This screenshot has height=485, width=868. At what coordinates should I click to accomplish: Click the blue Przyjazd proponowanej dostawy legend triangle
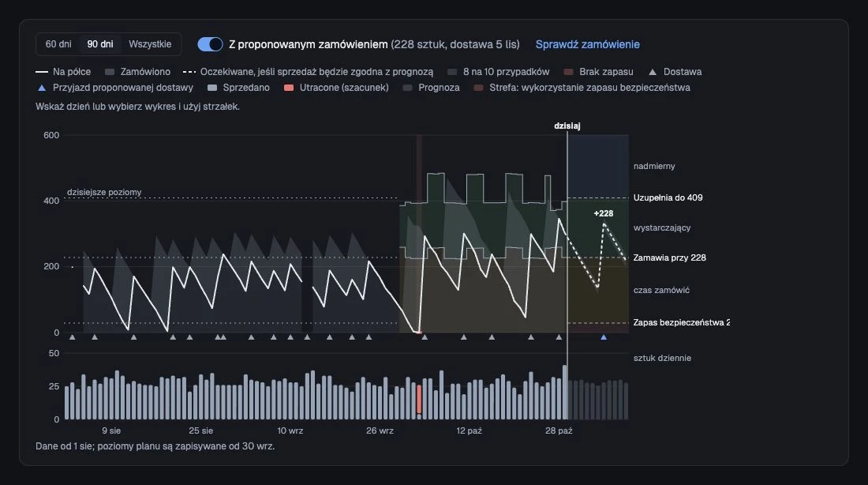(42, 88)
